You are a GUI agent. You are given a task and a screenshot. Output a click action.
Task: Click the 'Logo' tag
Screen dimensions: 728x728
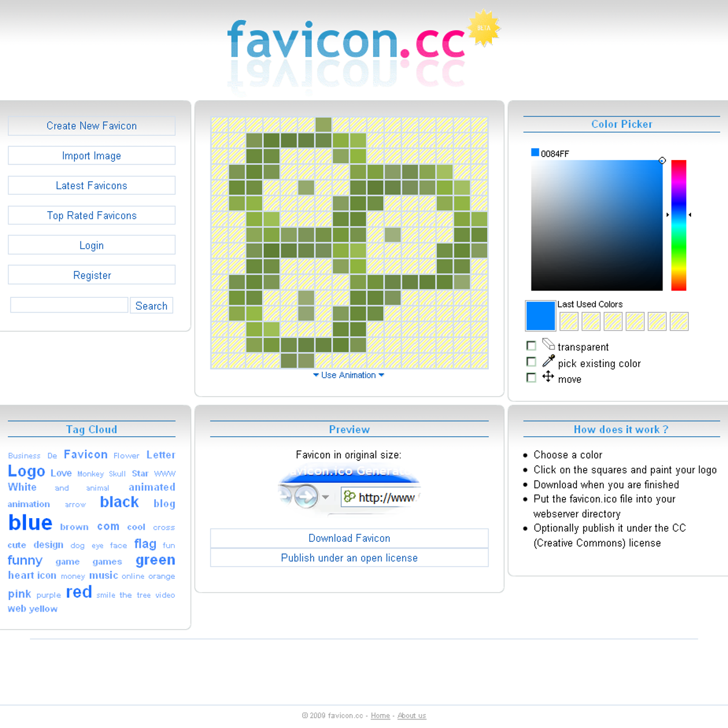(x=27, y=471)
